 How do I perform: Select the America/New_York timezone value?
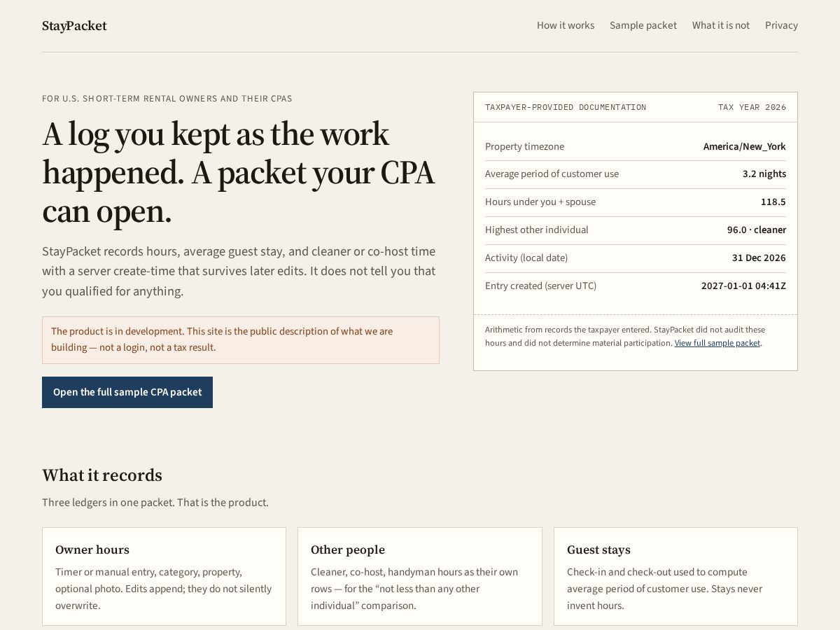[745, 146]
